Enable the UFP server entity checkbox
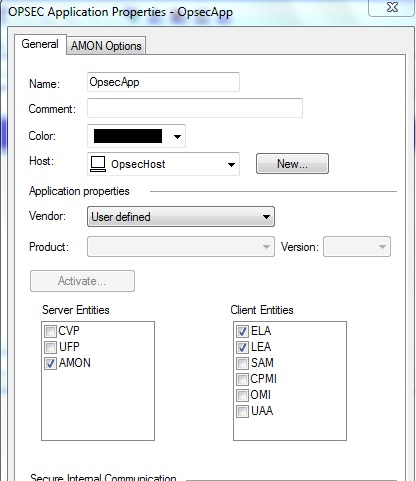Image resolution: width=416 pixels, height=481 pixels. point(50,347)
